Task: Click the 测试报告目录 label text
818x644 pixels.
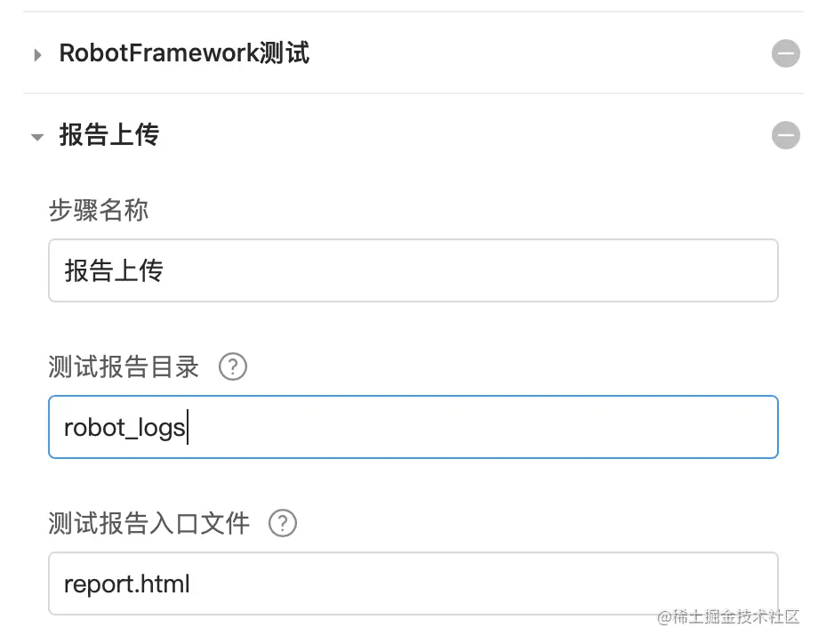Action: coord(124,366)
